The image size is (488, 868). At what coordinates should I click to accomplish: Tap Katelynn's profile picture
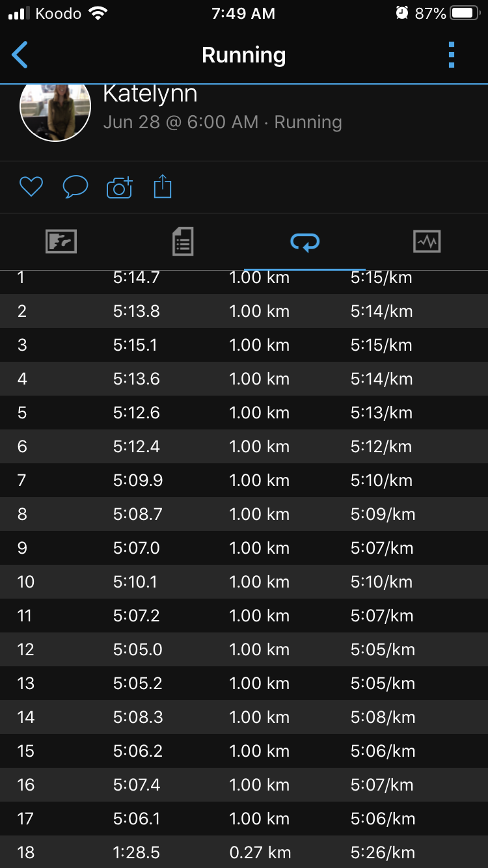click(x=55, y=112)
